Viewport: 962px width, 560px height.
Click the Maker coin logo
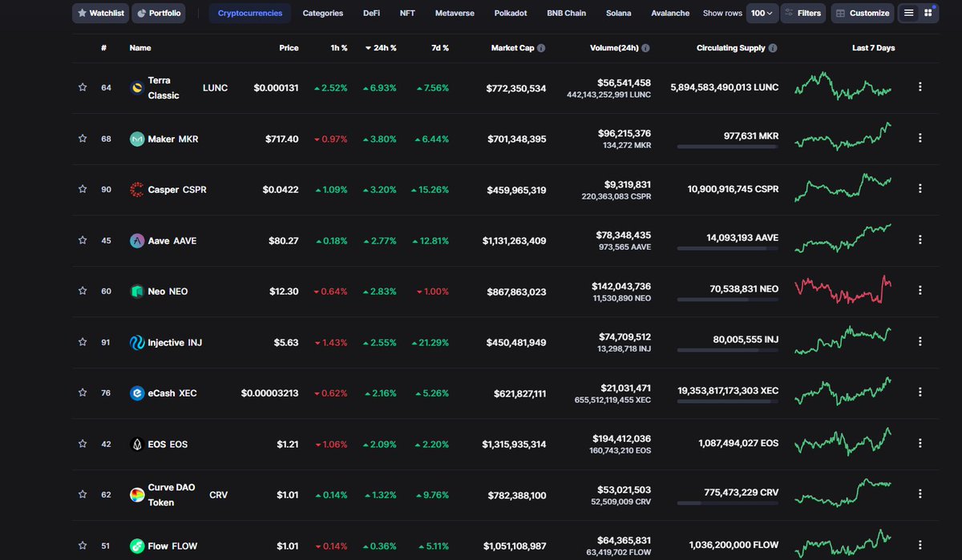(x=137, y=139)
